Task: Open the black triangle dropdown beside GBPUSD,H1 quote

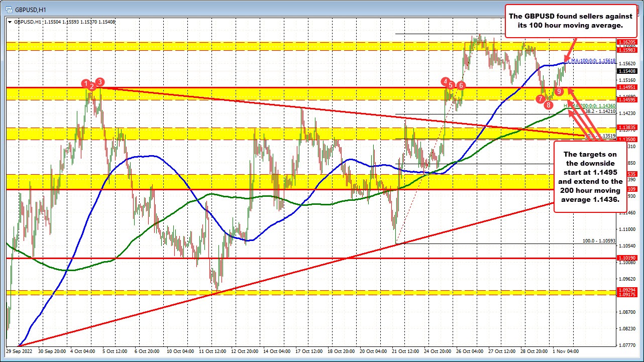Action: pyautogui.click(x=9, y=22)
